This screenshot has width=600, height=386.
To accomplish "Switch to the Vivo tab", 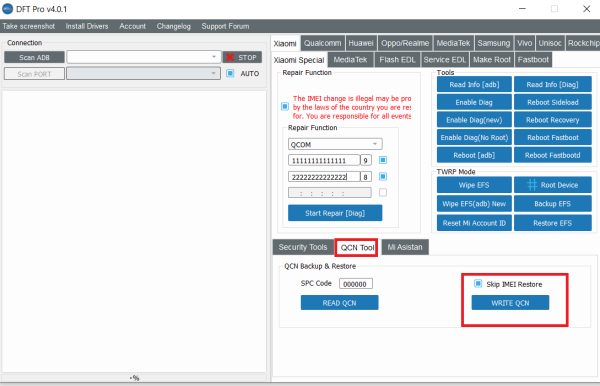I will (524, 43).
